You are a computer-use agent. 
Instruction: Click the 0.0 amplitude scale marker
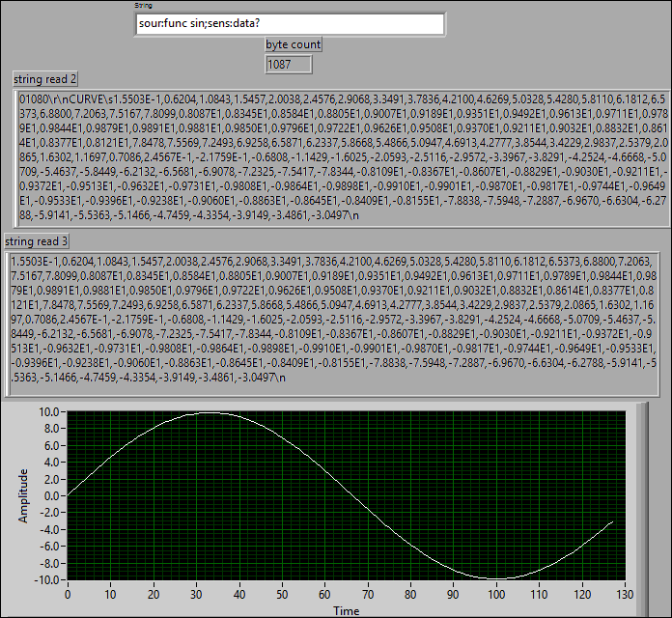[51, 496]
